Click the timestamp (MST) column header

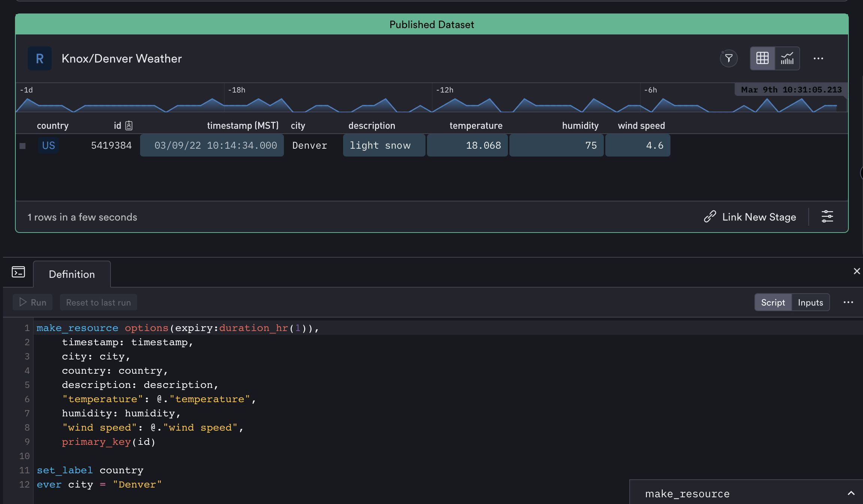[243, 125]
